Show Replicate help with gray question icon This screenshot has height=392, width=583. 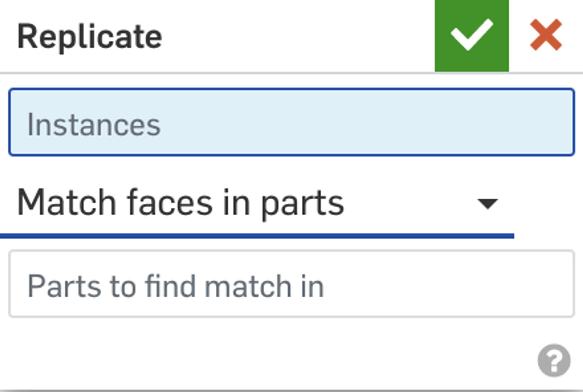click(x=554, y=360)
